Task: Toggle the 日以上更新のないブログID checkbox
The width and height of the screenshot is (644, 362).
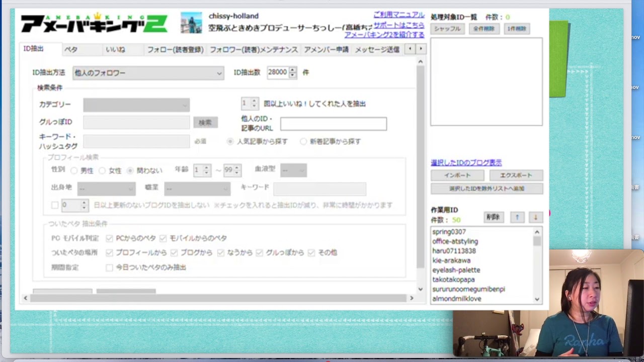Action: [55, 205]
